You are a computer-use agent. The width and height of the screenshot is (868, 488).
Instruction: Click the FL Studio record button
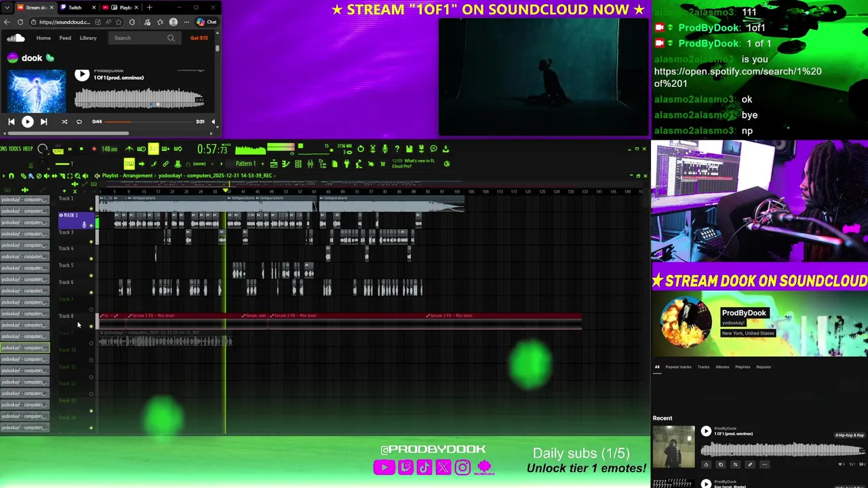pyautogui.click(x=94, y=148)
